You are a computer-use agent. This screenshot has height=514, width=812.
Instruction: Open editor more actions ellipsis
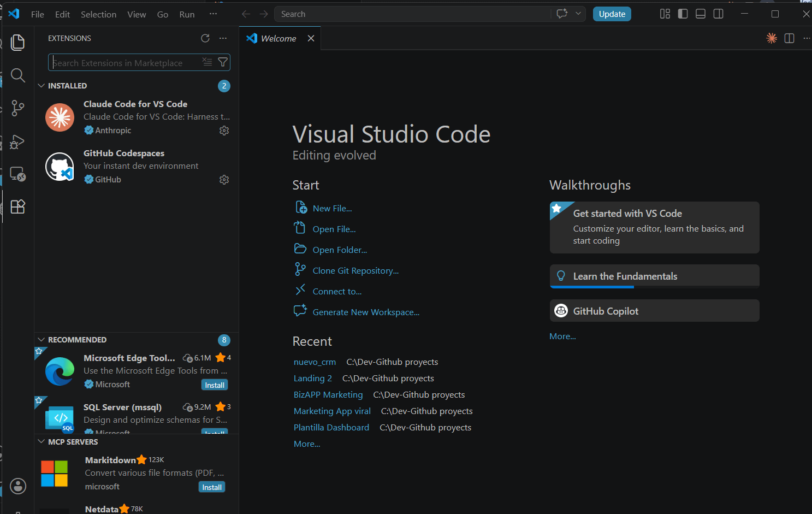[x=807, y=38]
